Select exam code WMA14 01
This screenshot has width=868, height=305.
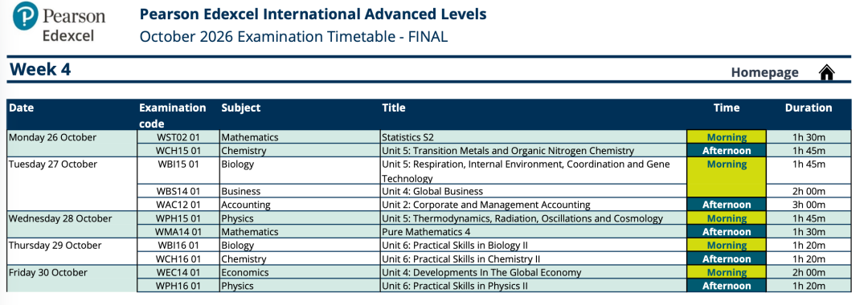178,231
